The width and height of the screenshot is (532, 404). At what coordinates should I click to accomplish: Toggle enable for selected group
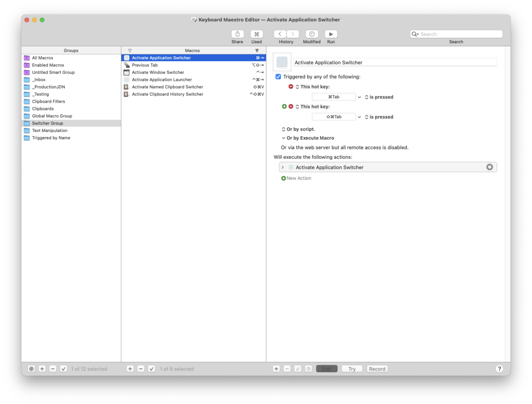tap(64, 369)
